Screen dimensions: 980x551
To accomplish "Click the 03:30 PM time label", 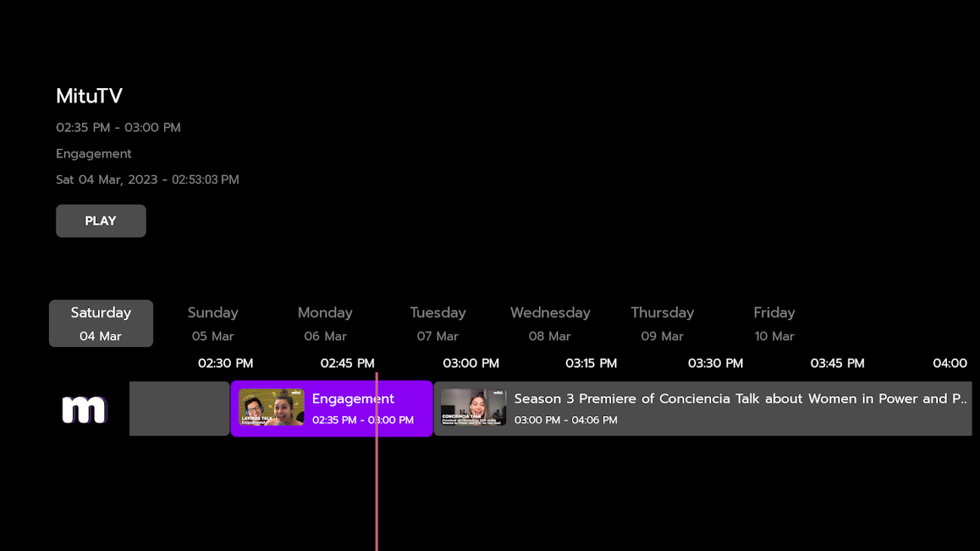I will tap(715, 364).
